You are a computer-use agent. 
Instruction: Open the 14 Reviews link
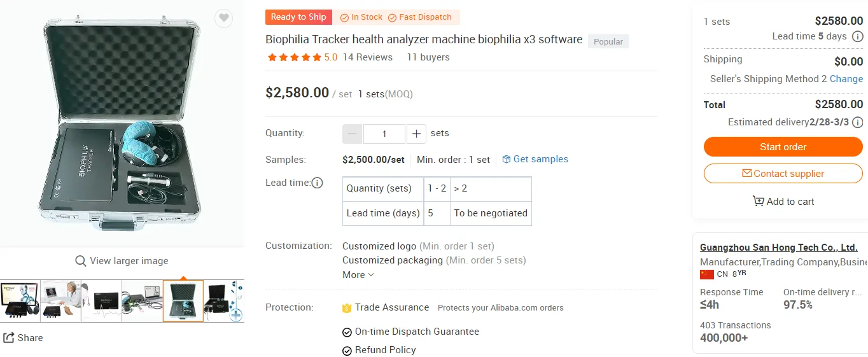tap(368, 57)
